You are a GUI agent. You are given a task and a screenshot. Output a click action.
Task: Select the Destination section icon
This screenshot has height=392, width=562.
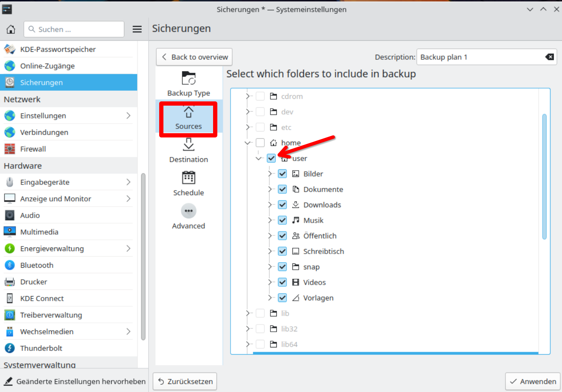[188, 145]
